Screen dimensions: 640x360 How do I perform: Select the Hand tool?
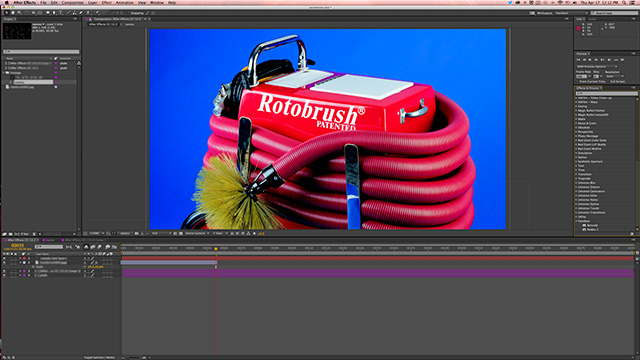tap(13, 13)
